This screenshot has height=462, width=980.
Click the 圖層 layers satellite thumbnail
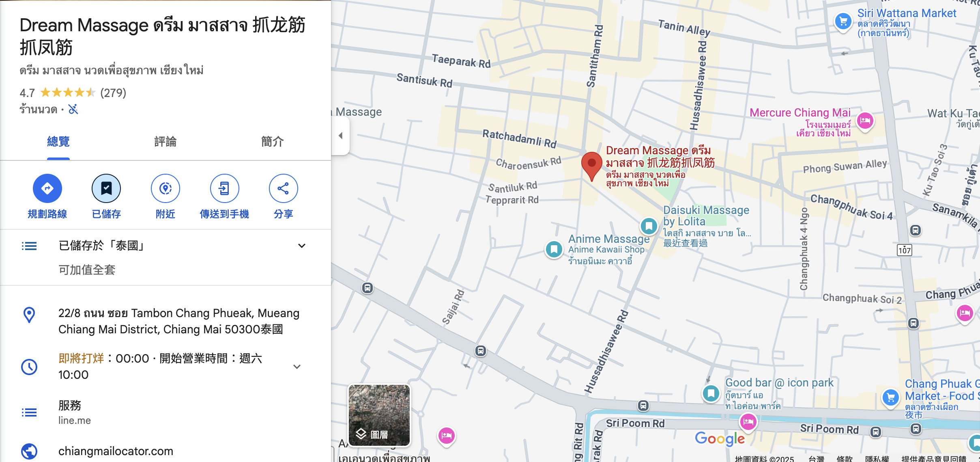380,415
